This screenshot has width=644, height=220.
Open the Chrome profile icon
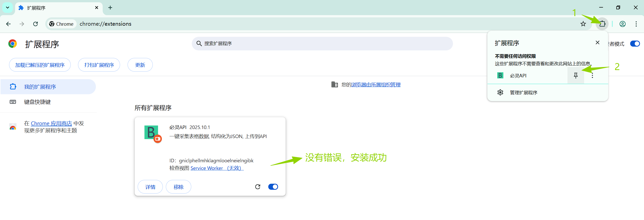(622, 24)
